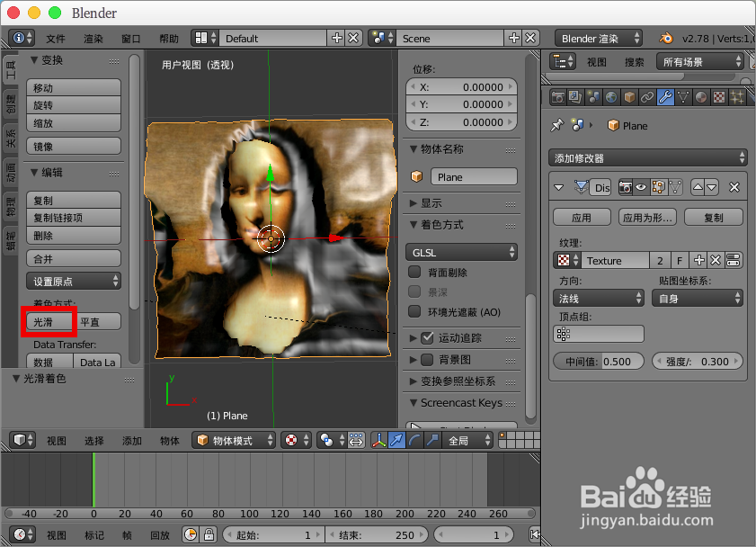The image size is (756, 547).
Task: Click the 应用 modifier button
Action: (582, 218)
